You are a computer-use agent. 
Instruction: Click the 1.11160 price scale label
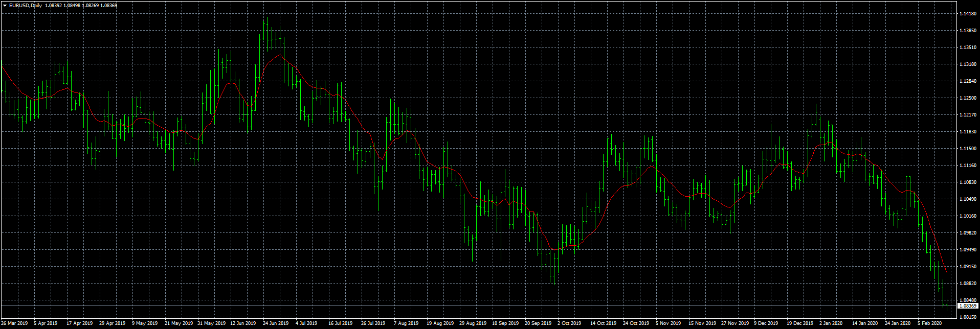[968, 166]
